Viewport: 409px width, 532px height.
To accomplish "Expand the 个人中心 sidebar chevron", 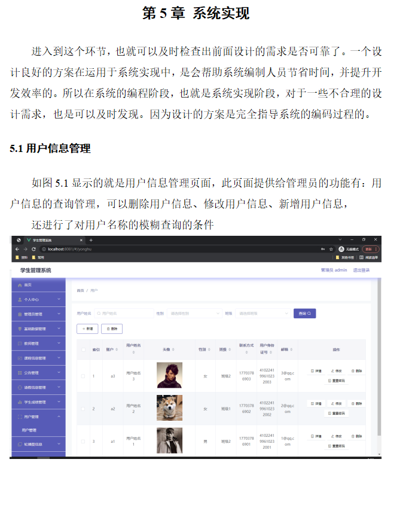I will click(59, 299).
